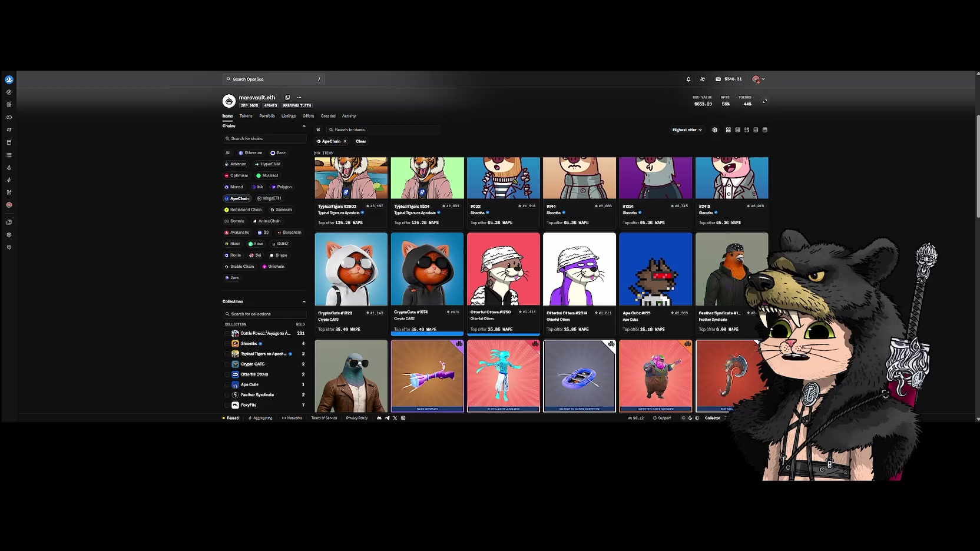Switch to compact table view icon
The image size is (980, 551).
tap(765, 130)
